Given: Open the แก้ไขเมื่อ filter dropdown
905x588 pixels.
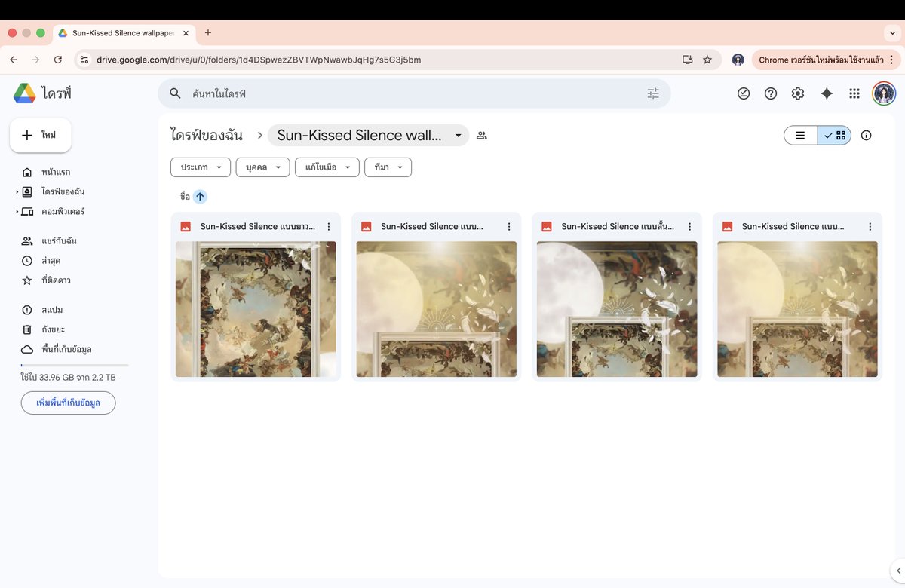Looking at the screenshot, I should tap(327, 167).
